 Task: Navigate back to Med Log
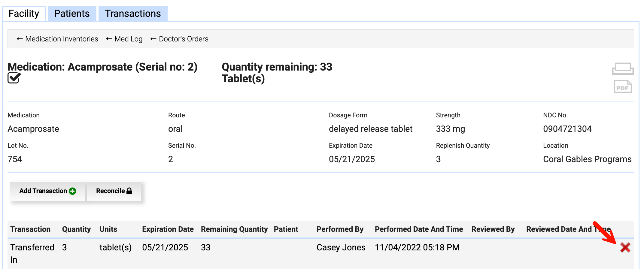(x=124, y=39)
